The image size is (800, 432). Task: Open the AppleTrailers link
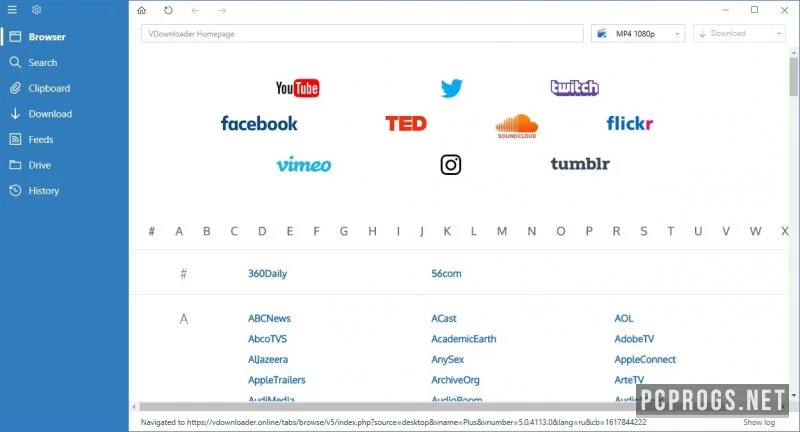point(277,380)
